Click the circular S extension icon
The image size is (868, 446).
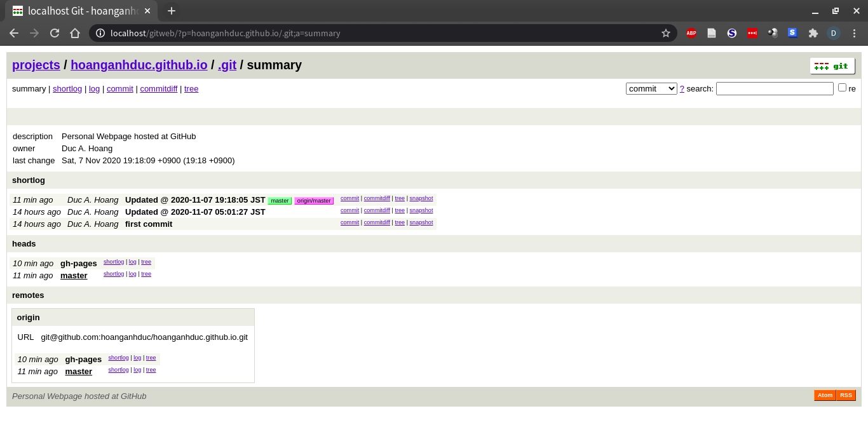(x=732, y=33)
